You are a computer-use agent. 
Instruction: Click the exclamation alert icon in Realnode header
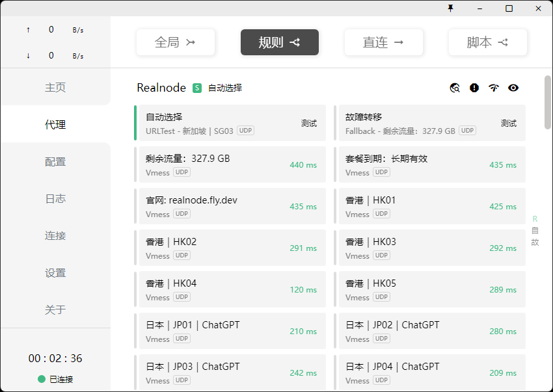click(x=474, y=88)
